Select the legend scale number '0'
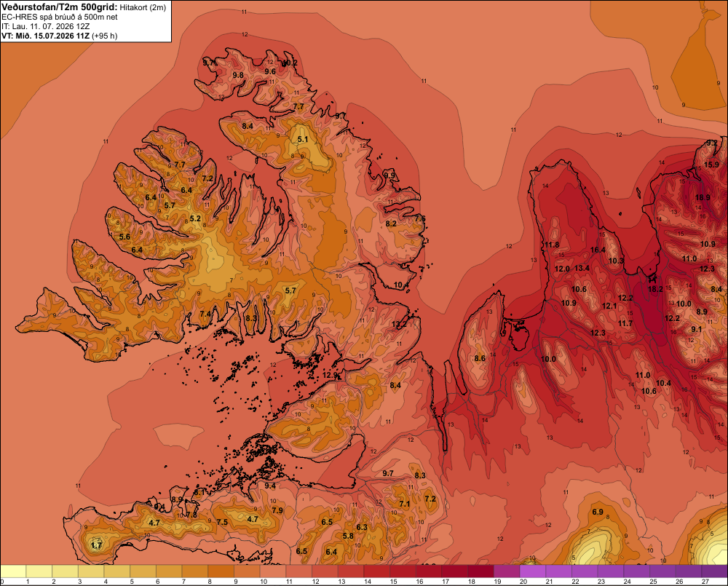Viewport: 728px width, 586px height. pyautogui.click(x=2, y=582)
